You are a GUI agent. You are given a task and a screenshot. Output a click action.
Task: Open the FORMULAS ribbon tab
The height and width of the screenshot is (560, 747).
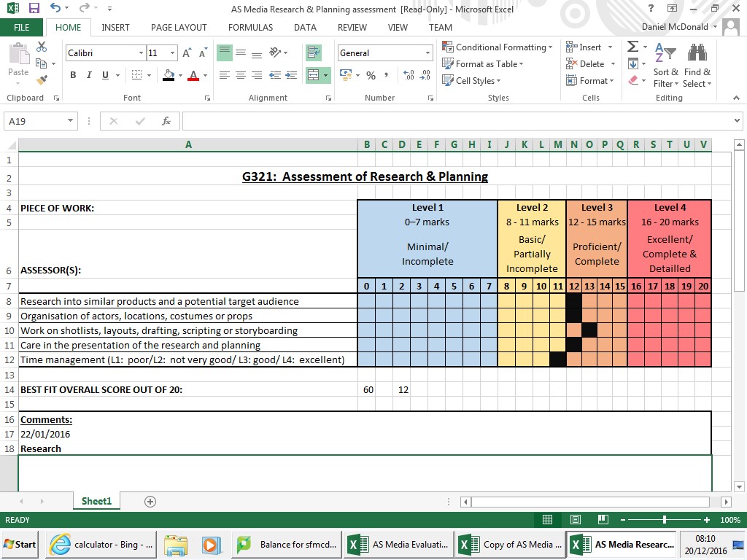click(x=250, y=27)
